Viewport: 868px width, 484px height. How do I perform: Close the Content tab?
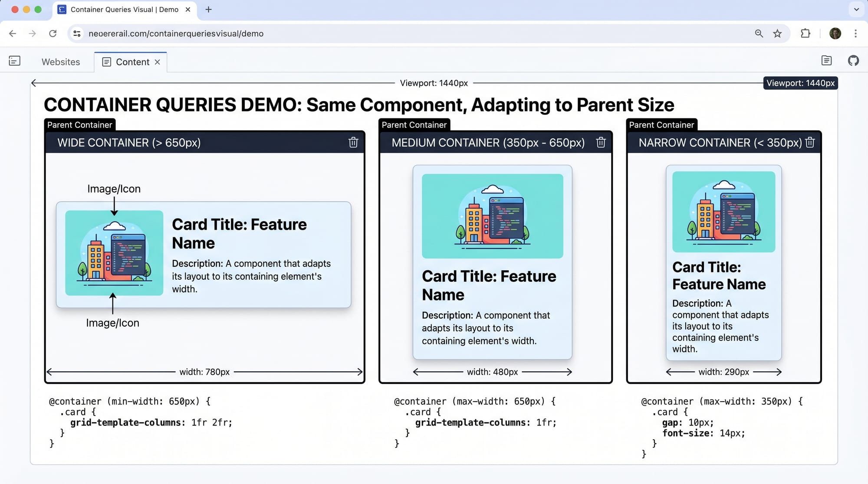click(x=158, y=62)
